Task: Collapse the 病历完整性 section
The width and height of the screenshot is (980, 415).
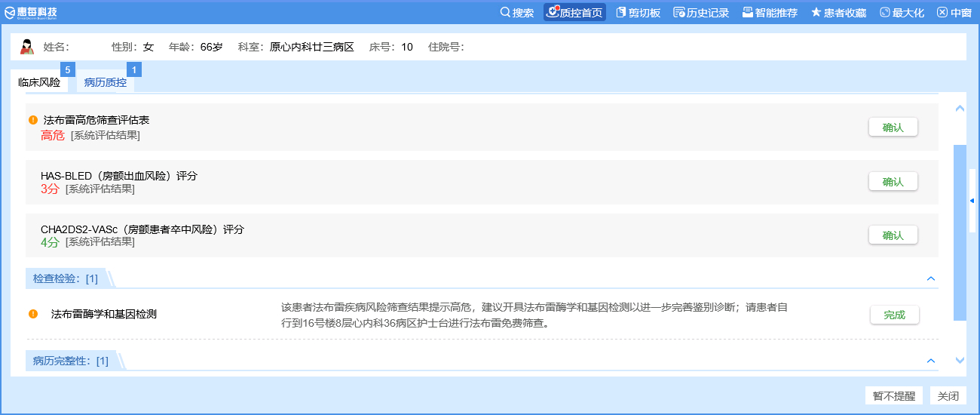Action: (x=930, y=361)
